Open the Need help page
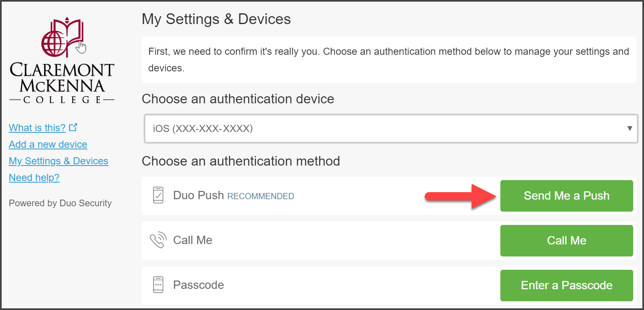This screenshot has height=310, width=644. pyautogui.click(x=34, y=177)
